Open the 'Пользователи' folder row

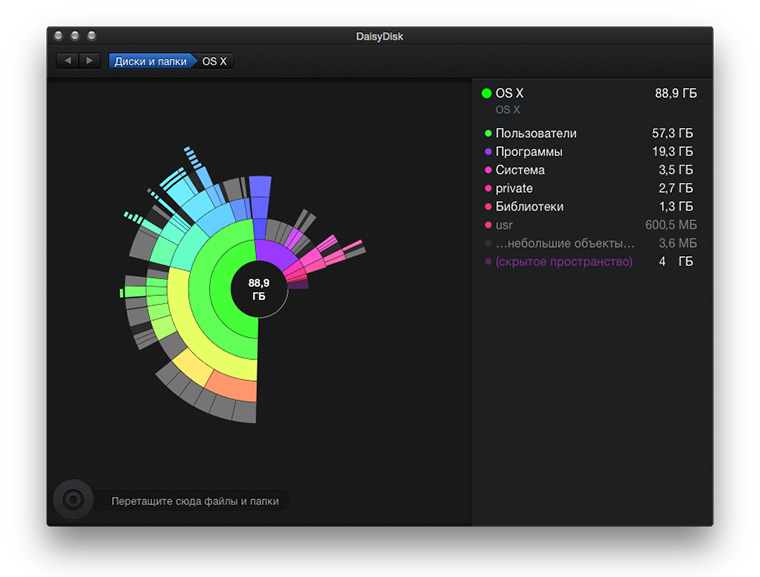(x=591, y=133)
